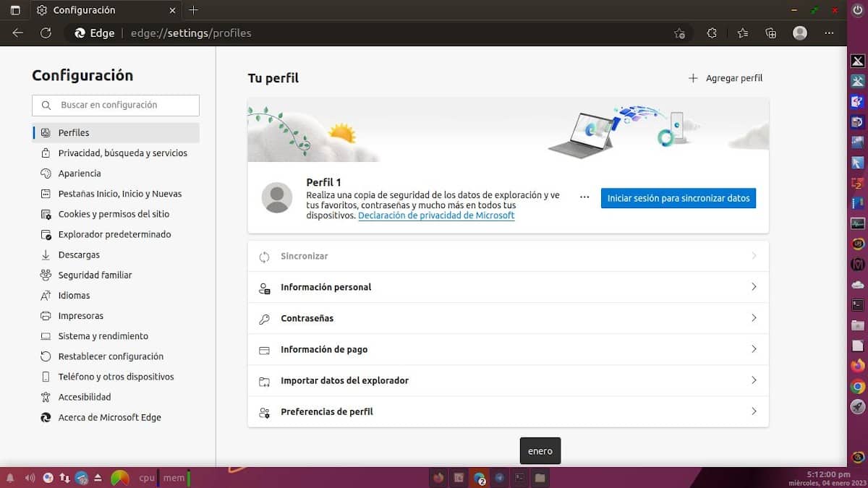Click the Perfil 1 avatar picture
This screenshot has height=488, width=868.
[x=276, y=197]
